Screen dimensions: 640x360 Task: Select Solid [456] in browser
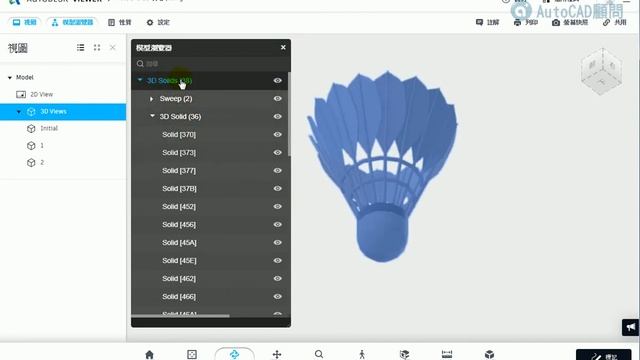[179, 224]
